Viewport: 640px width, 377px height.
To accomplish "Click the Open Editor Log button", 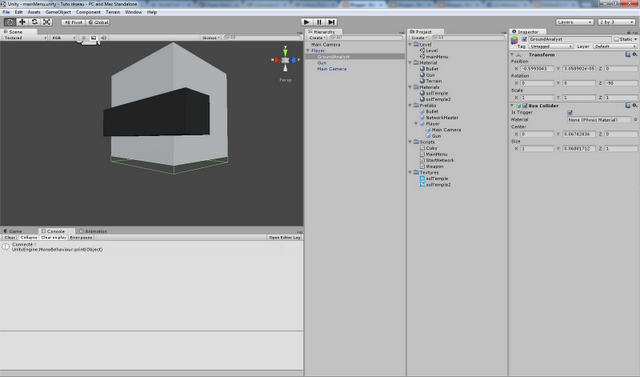I will (x=284, y=237).
